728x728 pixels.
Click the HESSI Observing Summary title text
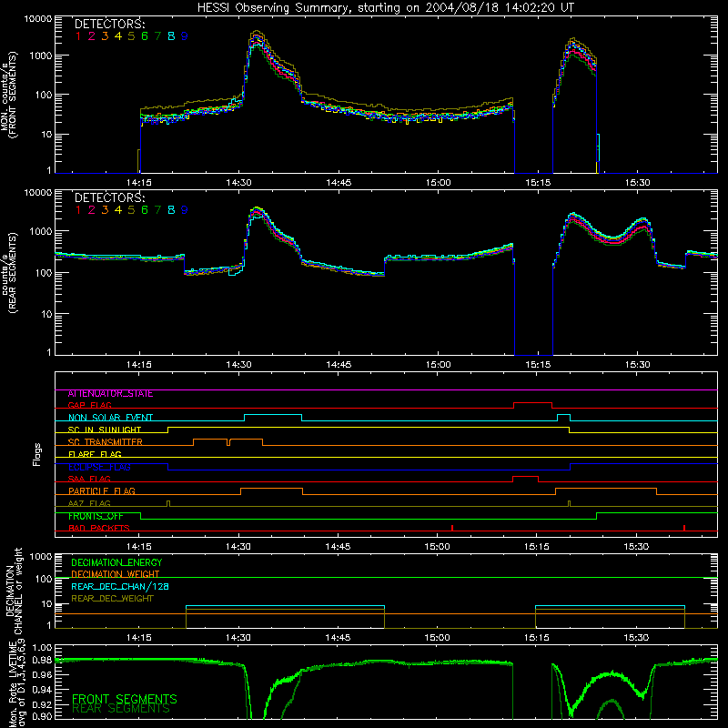pos(386,7)
